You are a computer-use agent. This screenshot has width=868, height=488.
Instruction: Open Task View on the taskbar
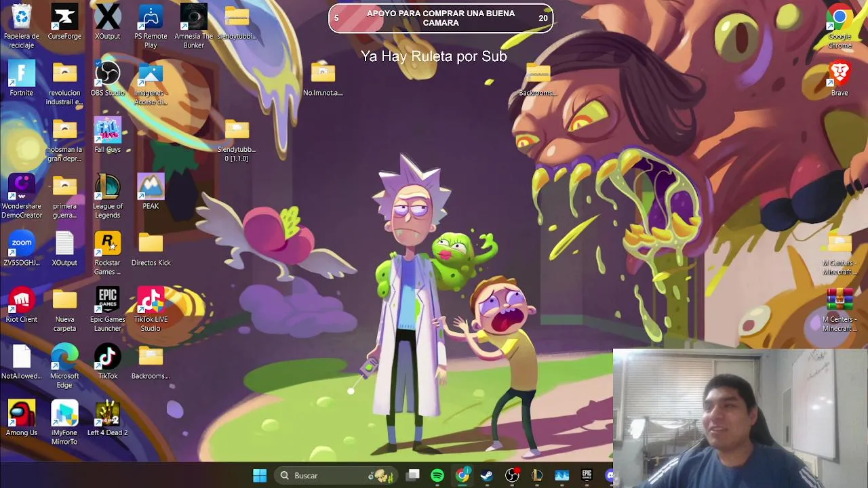point(413,475)
